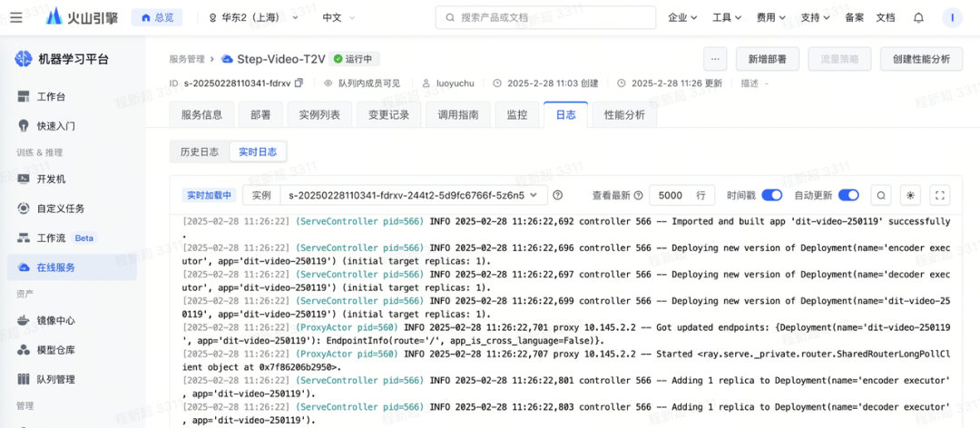The width and height of the screenshot is (980, 428).
Task: Click the 在线服务 cloud icon
Action: click(24, 267)
